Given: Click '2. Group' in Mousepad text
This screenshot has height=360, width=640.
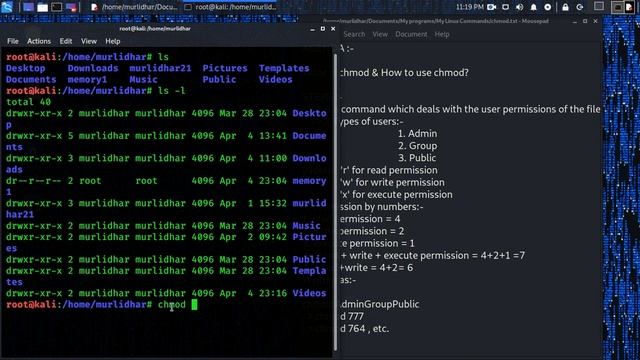Looking at the screenshot, I should click(x=418, y=146).
